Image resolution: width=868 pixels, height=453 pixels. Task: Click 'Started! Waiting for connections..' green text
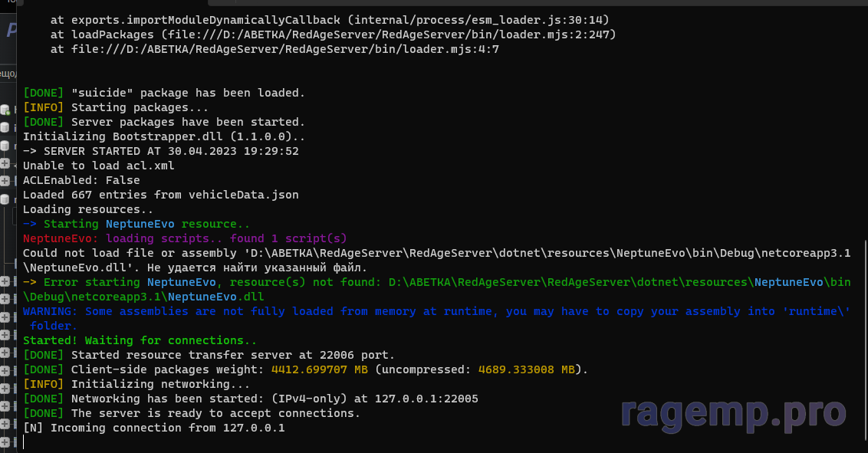click(140, 340)
